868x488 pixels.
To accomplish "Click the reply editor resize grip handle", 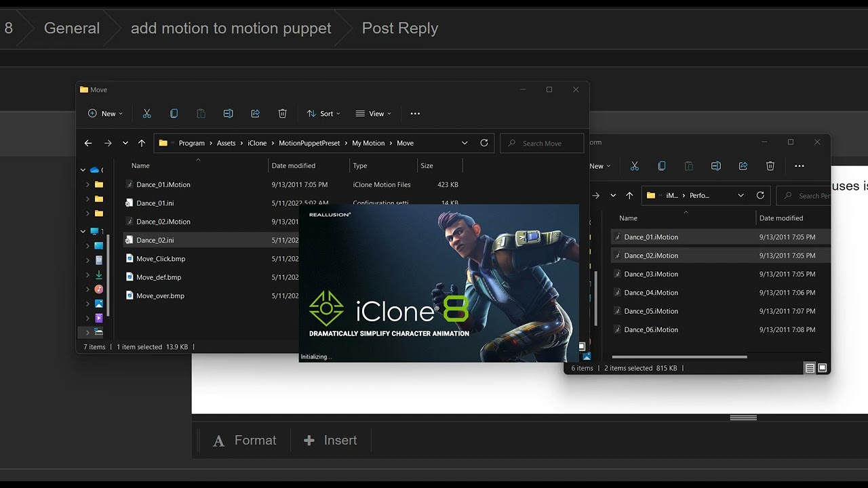I will (x=743, y=418).
